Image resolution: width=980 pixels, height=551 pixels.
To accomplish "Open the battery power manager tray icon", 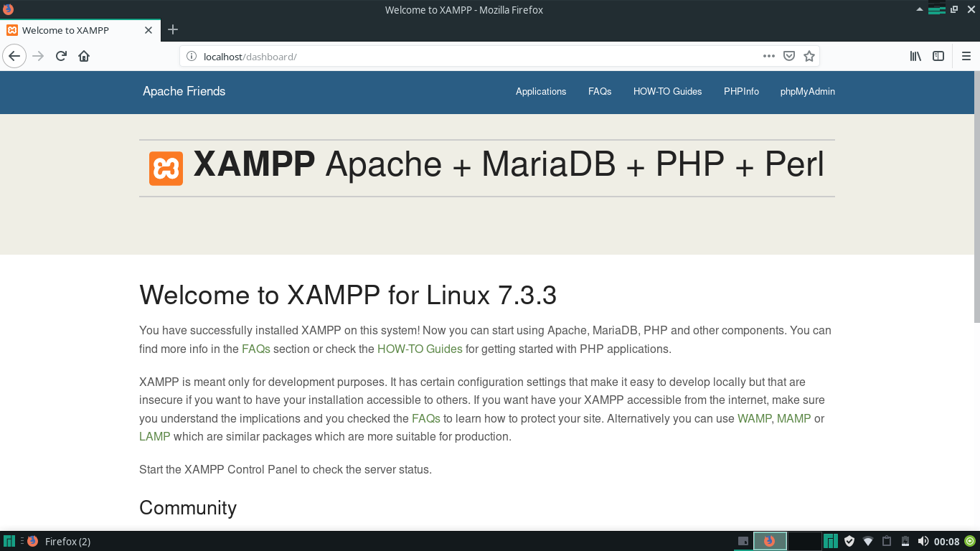I will (905, 541).
